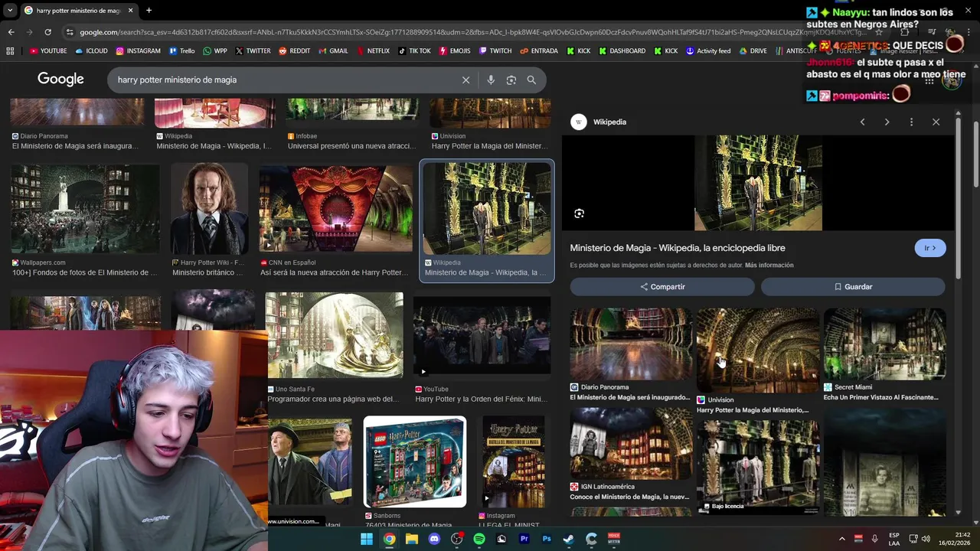This screenshot has width=980, height=551.
Task: Open CNN en Español attraction result
Action: pyautogui.click(x=335, y=210)
